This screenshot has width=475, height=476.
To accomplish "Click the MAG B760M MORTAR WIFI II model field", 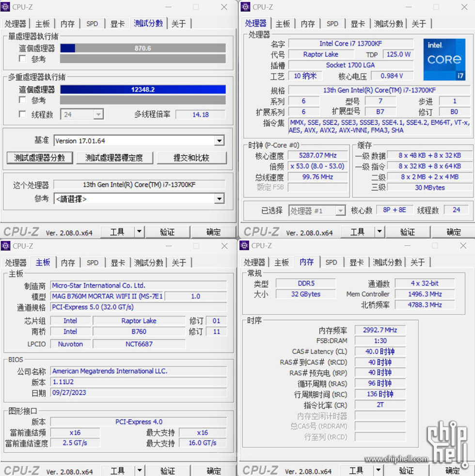I will [108, 296].
